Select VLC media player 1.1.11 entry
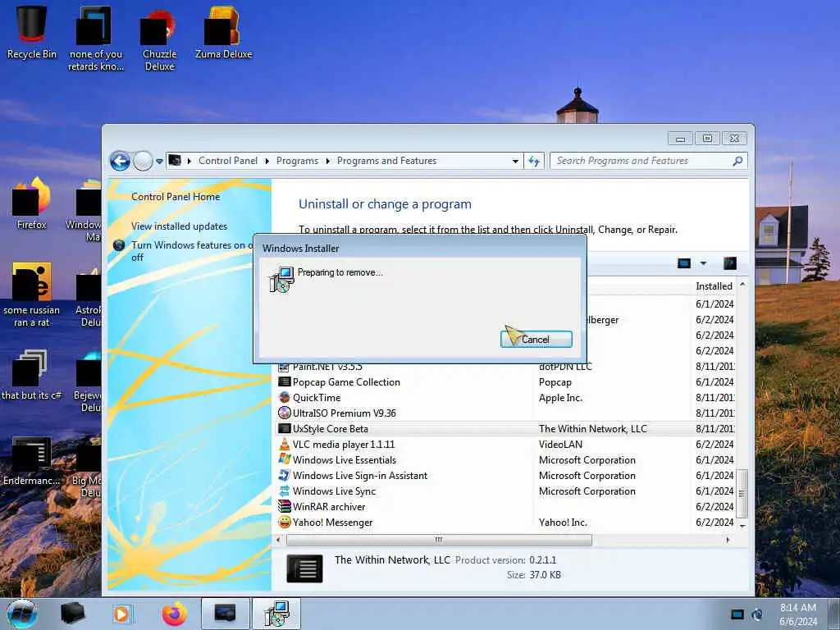Screen dimensions: 840x630 [x=505, y=444]
